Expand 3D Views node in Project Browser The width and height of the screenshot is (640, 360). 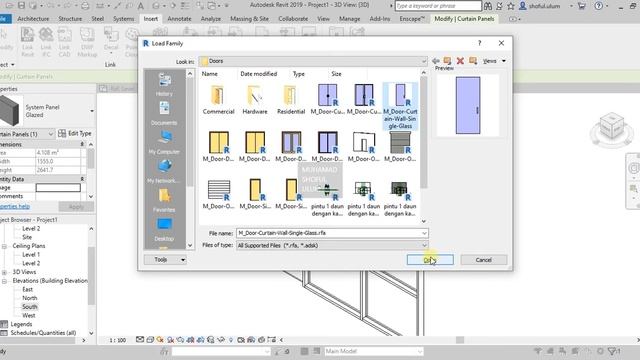coord(4,272)
